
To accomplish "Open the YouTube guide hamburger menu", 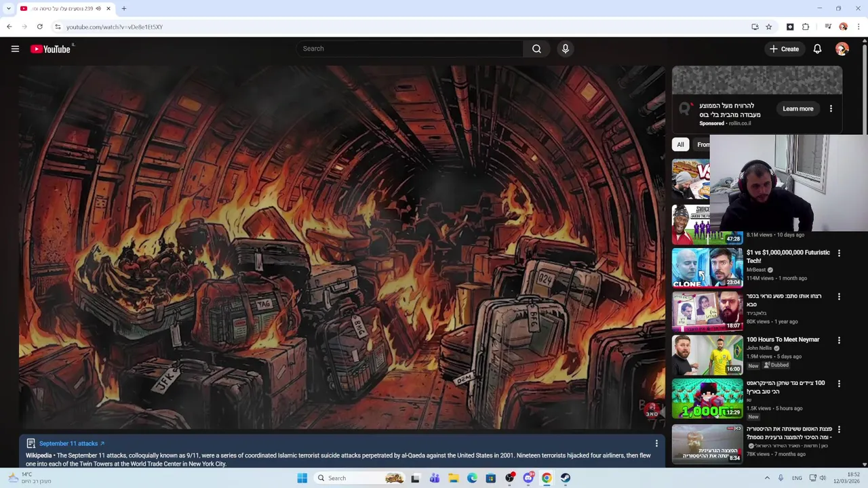I will pyautogui.click(x=15, y=49).
